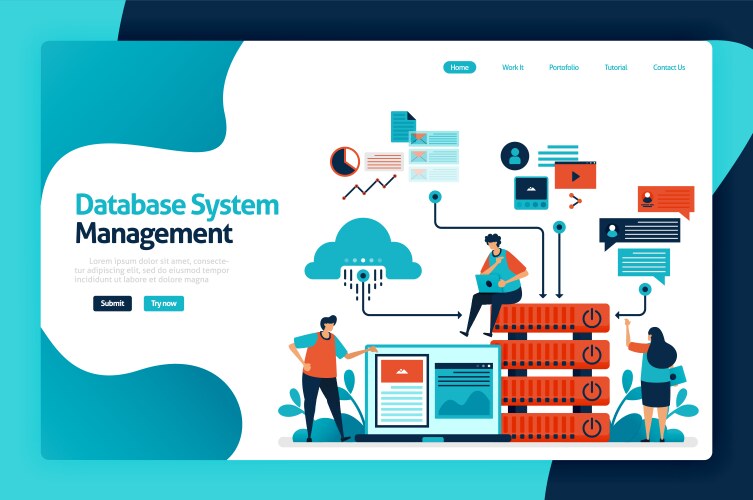Click the red video play icon
Viewport: 753px width, 500px height.
[575, 177]
